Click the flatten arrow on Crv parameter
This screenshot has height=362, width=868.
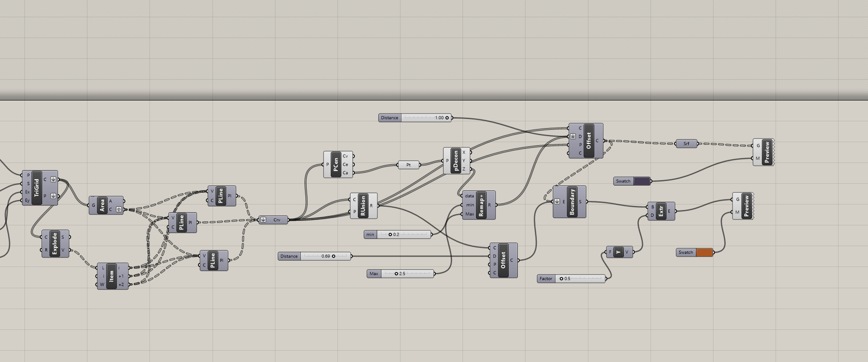(x=263, y=220)
